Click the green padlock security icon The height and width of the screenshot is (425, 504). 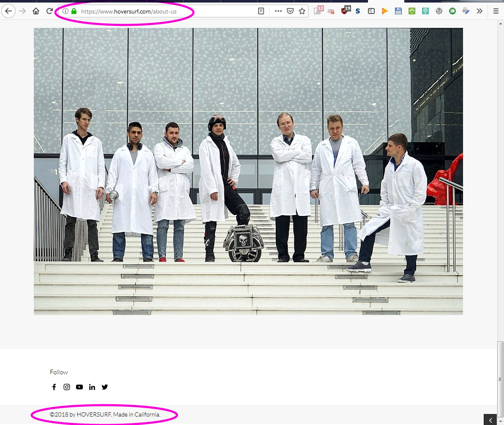click(x=74, y=11)
